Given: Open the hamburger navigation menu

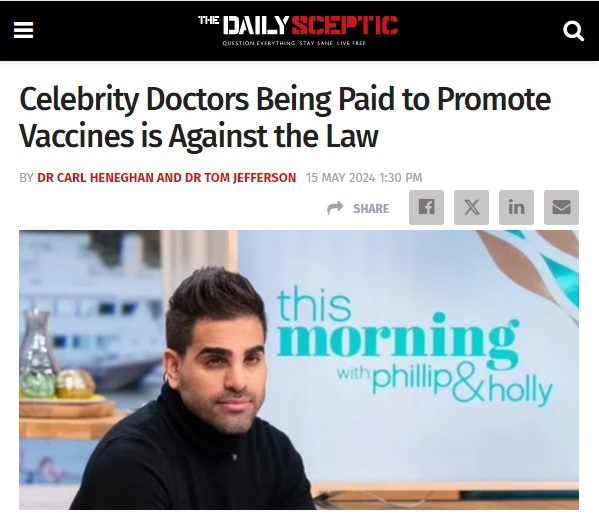Looking at the screenshot, I should tap(23, 30).
